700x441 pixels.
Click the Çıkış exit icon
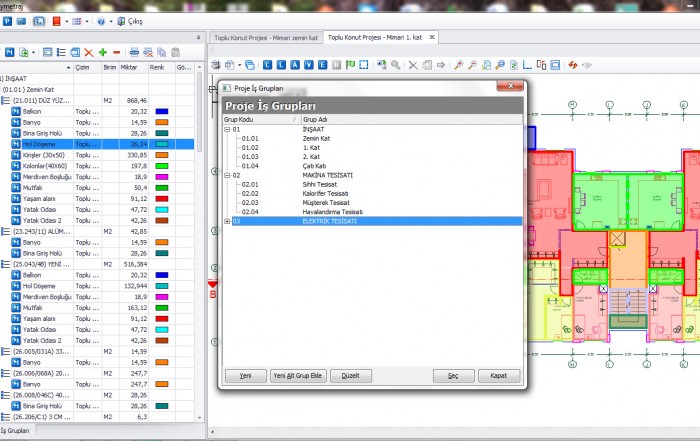click(x=123, y=20)
